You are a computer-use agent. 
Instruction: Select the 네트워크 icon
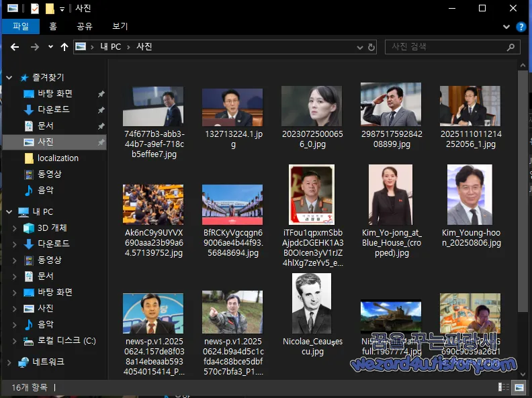point(24,362)
